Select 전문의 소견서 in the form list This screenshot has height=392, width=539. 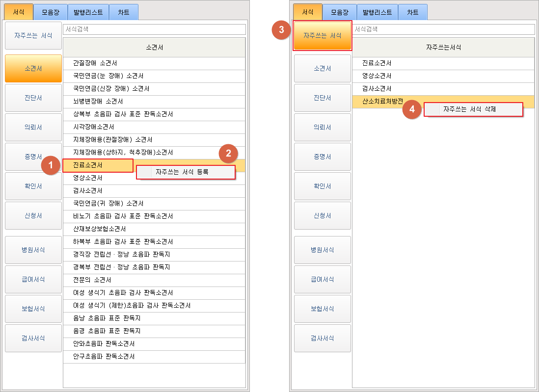pyautogui.click(x=92, y=280)
